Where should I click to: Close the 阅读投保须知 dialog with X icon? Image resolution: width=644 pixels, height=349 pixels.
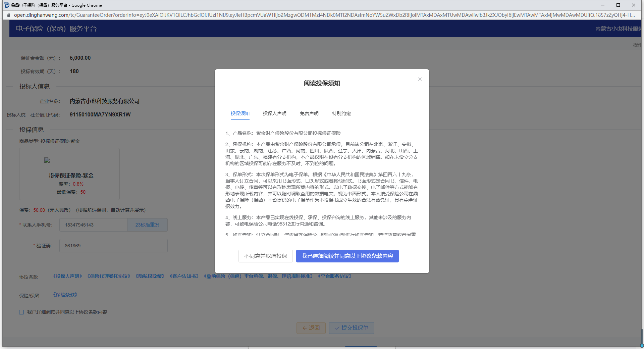pyautogui.click(x=420, y=79)
